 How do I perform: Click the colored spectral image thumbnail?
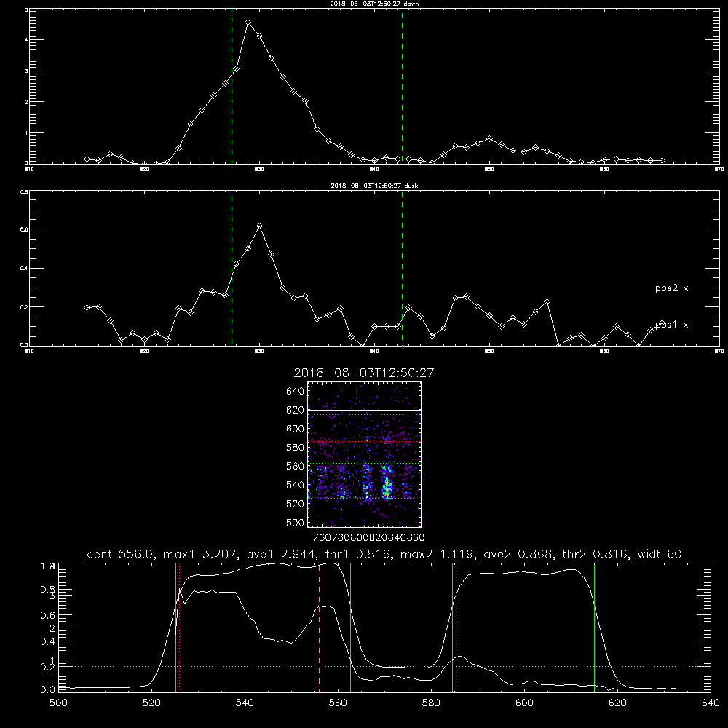tap(365, 454)
